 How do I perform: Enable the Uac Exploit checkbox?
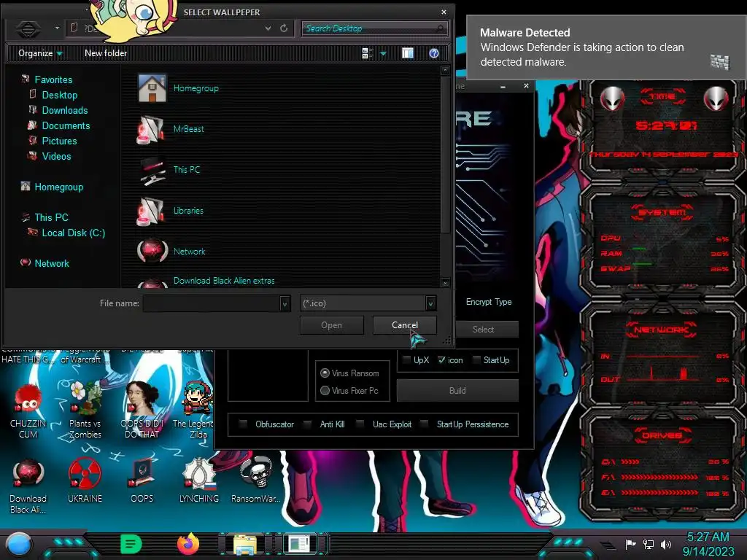point(360,424)
